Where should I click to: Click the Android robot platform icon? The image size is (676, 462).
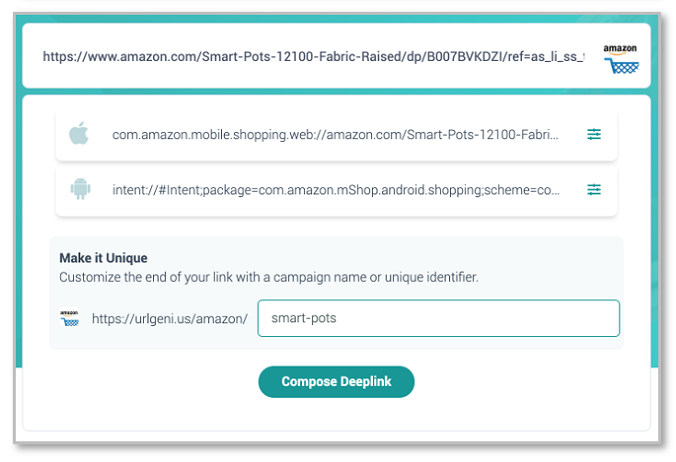tap(80, 189)
